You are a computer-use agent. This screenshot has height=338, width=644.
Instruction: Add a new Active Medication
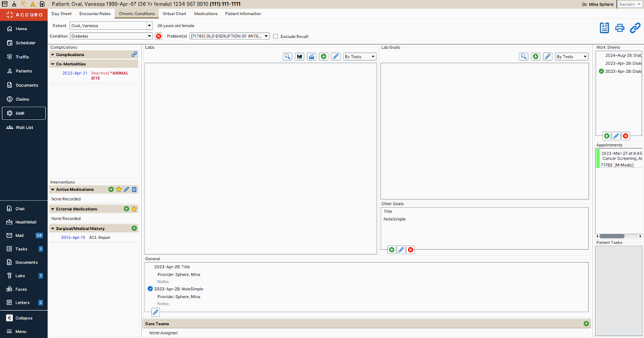(x=111, y=190)
